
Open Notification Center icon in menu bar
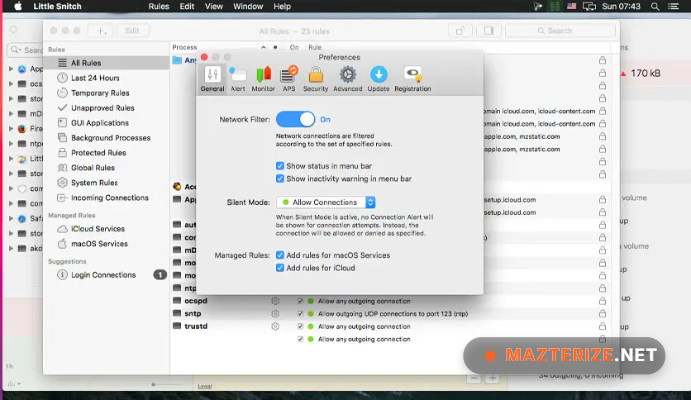coord(673,6)
